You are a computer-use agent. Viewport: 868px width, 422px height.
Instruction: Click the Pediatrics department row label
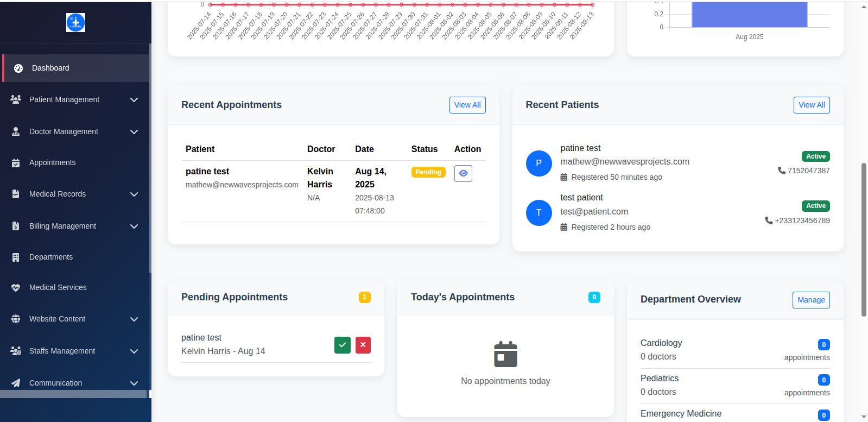tap(660, 379)
